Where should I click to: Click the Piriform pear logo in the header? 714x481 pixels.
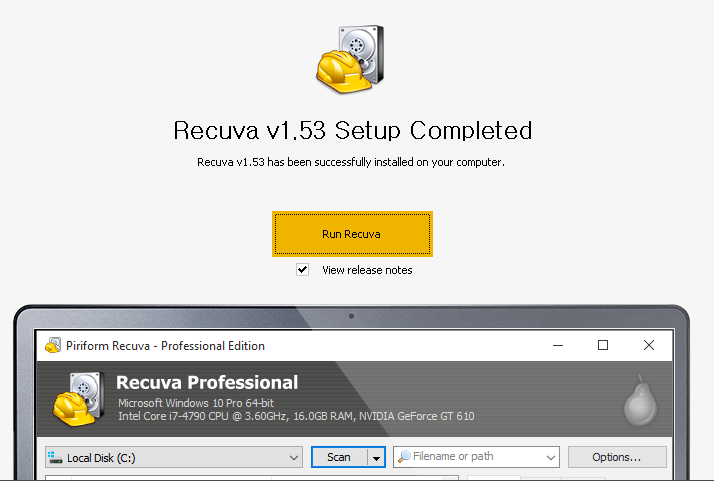pyautogui.click(x=640, y=400)
